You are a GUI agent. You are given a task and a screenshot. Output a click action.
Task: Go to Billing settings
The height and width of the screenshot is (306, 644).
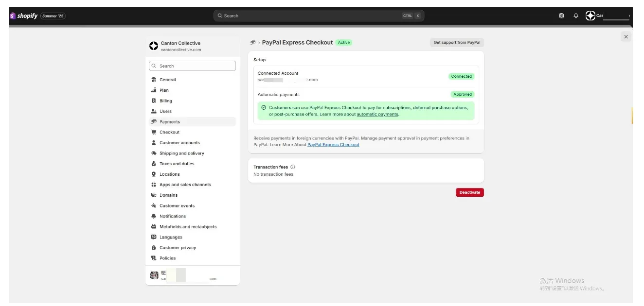point(192,101)
